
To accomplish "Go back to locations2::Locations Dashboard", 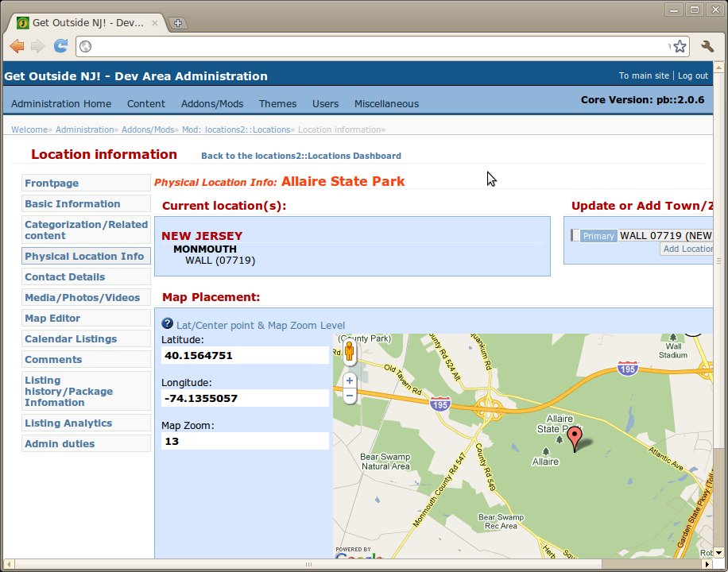I will (x=300, y=156).
